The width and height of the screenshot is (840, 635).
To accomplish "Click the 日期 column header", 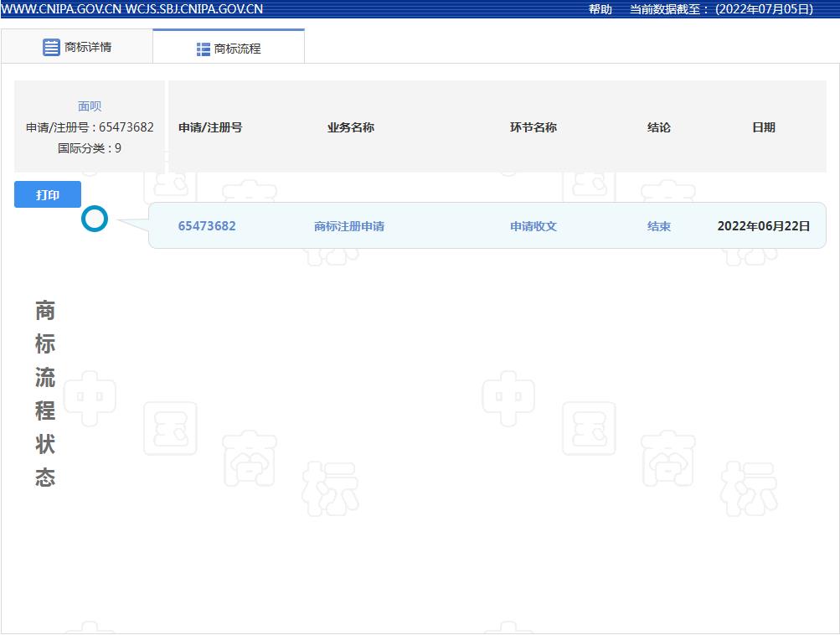I will (764, 127).
